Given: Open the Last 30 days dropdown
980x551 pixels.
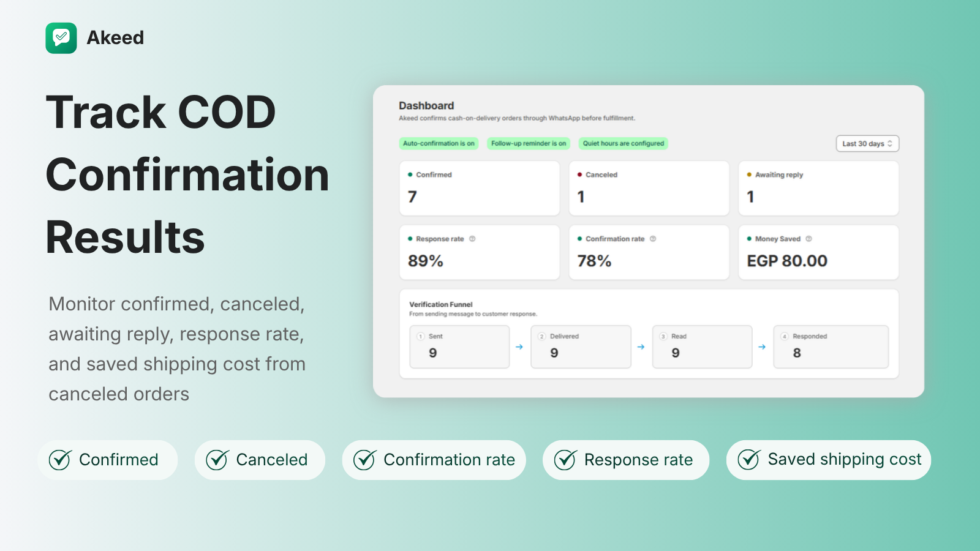Looking at the screenshot, I should pyautogui.click(x=867, y=143).
